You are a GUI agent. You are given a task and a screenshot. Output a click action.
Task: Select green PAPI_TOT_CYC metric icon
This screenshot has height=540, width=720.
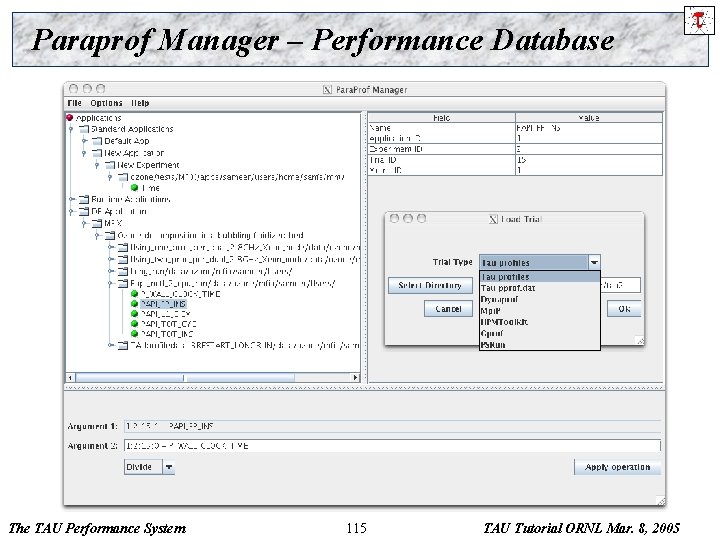coord(135,324)
